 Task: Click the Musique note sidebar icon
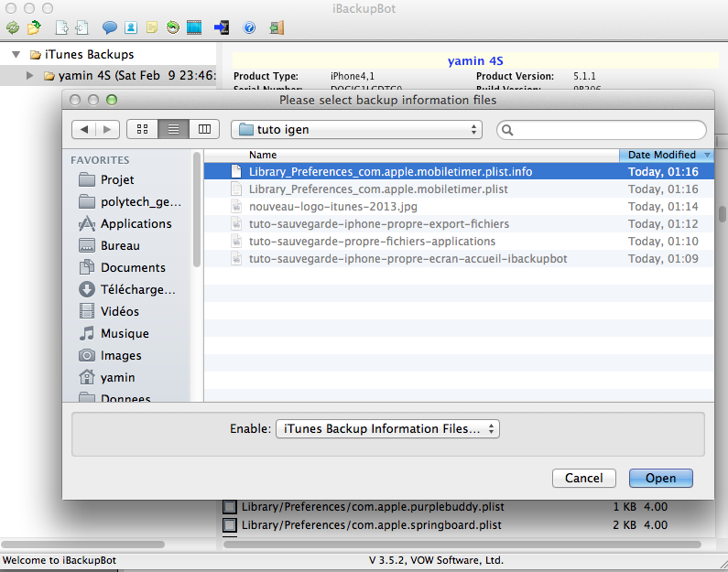[87, 333]
